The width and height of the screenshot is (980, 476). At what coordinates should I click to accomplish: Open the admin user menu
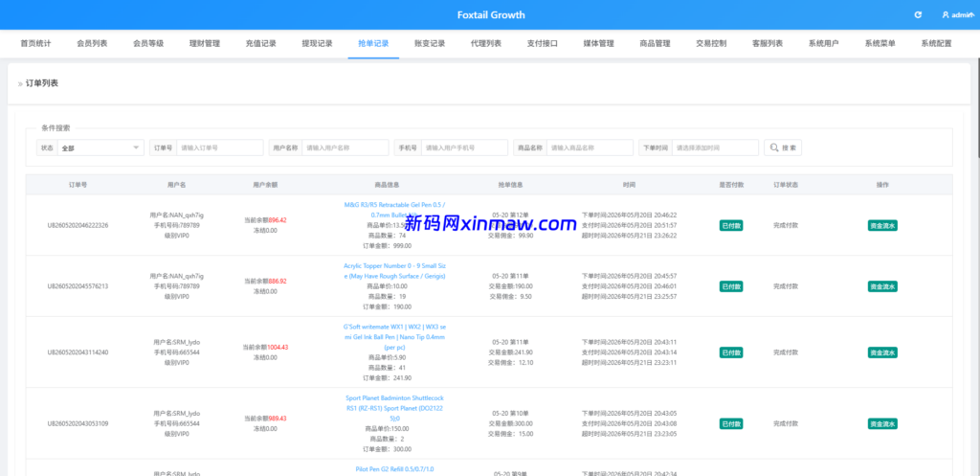[957, 15]
